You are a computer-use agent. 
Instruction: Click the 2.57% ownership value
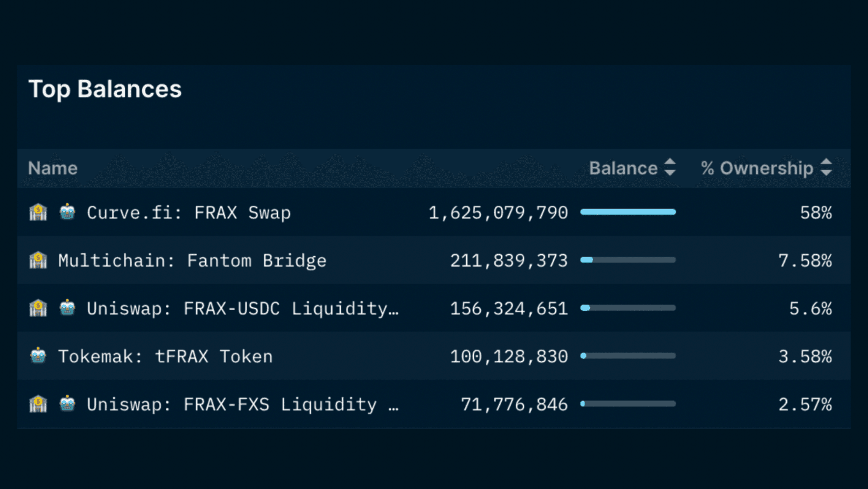click(x=805, y=404)
